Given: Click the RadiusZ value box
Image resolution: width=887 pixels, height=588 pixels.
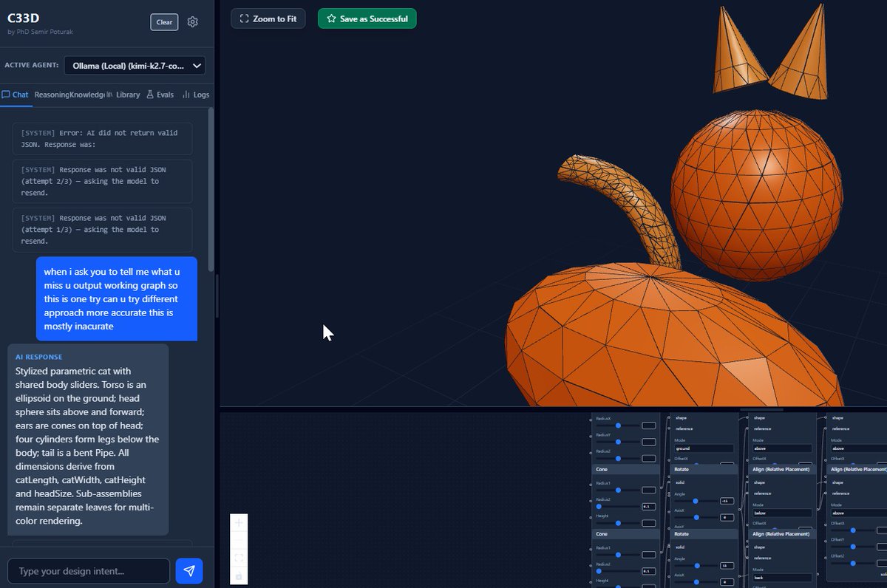Looking at the screenshot, I should click(x=649, y=458).
